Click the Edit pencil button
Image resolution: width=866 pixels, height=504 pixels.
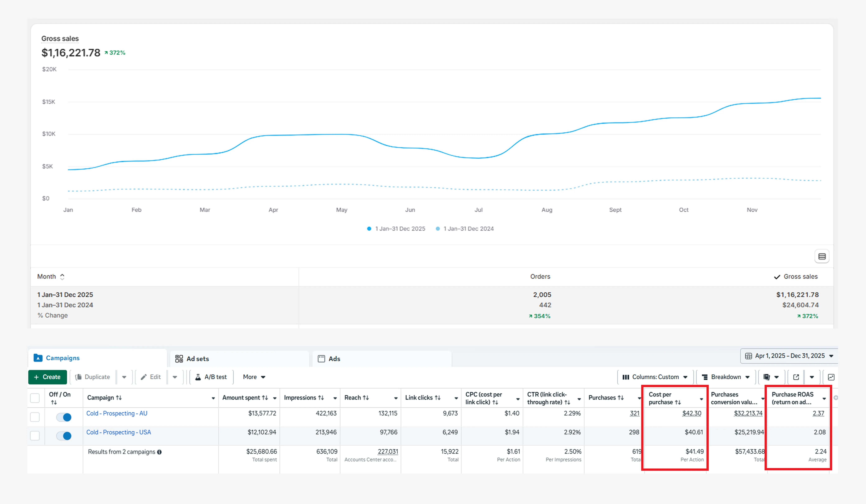151,377
